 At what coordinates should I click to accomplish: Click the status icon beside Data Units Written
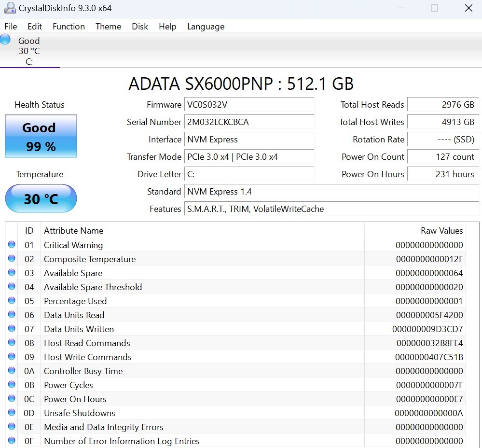[12, 329]
